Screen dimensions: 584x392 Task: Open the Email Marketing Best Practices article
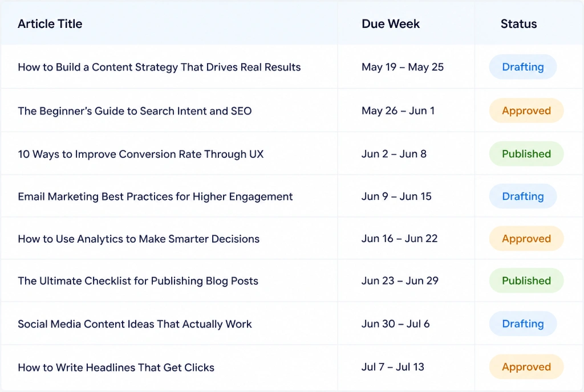[155, 197]
